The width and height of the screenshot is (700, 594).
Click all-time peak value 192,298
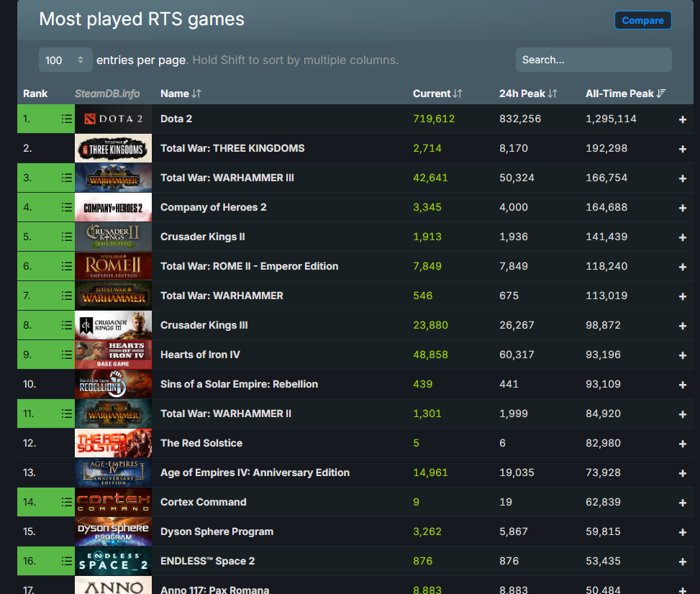606,148
